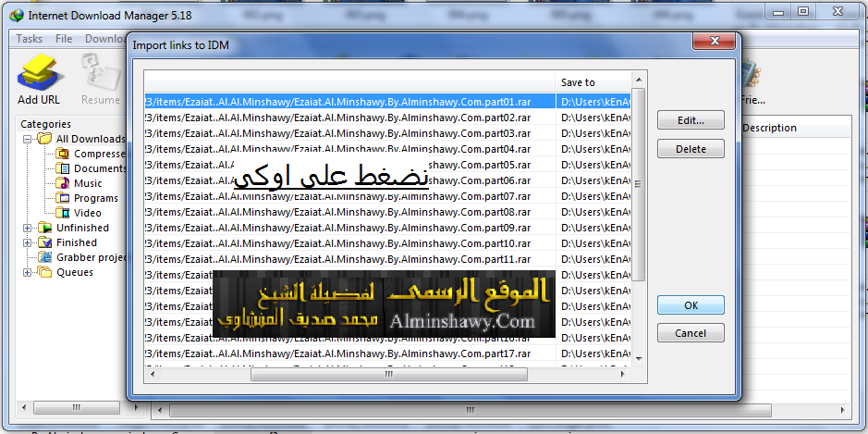
Task: Select the Video category icon
Action: point(63,213)
